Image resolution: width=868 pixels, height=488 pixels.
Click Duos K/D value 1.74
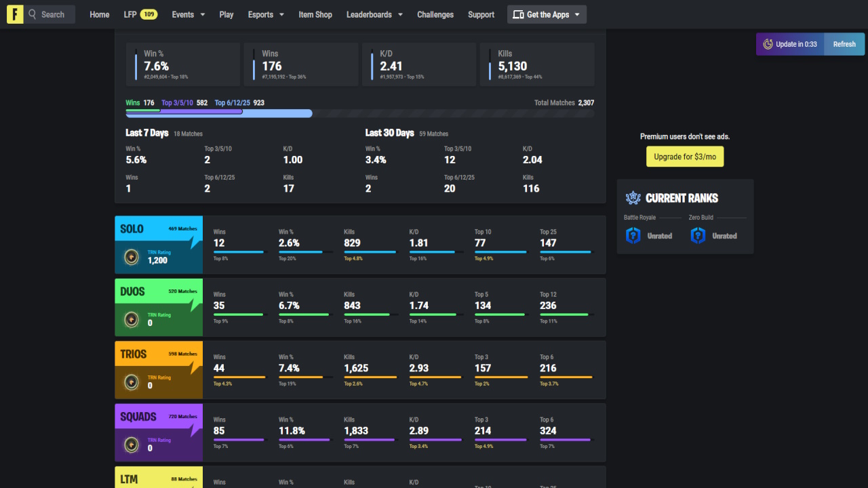419,306
